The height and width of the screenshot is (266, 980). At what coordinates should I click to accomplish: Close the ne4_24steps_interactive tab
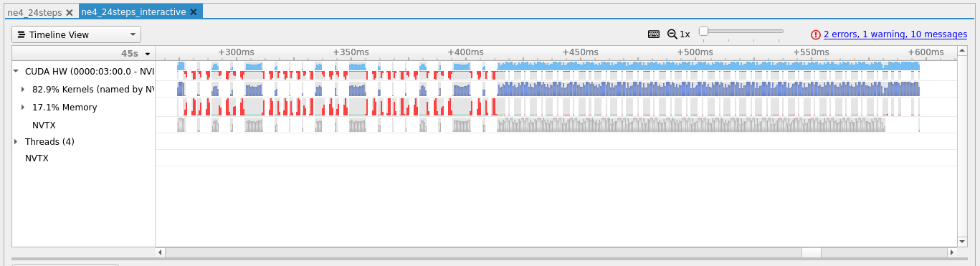pos(194,13)
